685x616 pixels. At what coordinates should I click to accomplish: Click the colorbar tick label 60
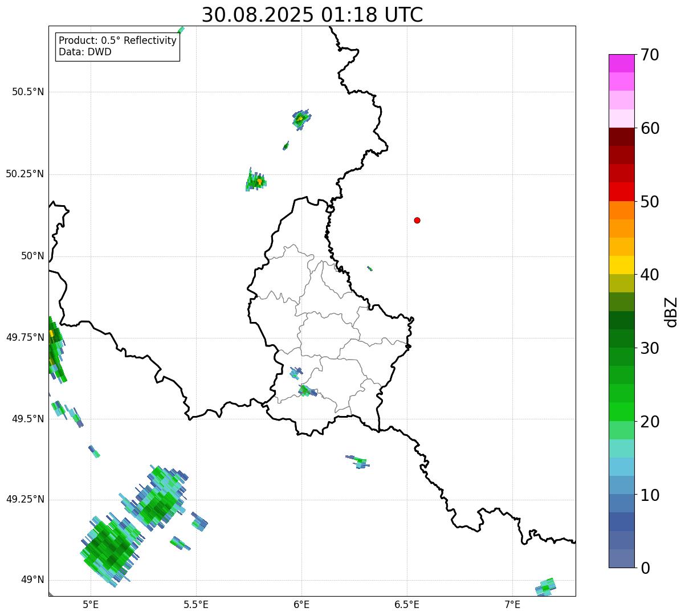[x=650, y=128]
